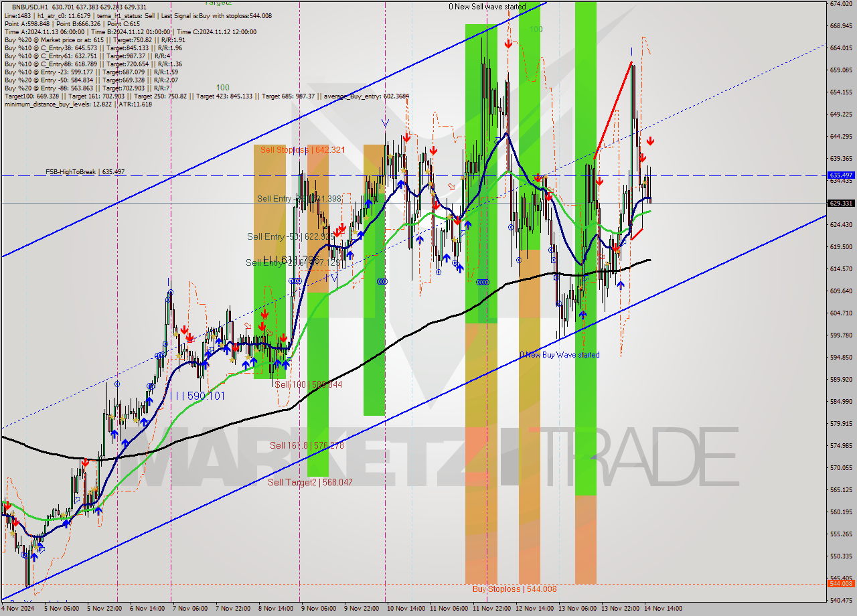This screenshot has height=616, width=857.
Task: Select the '14 Nov 14:00' time axis label
Action: (663, 609)
